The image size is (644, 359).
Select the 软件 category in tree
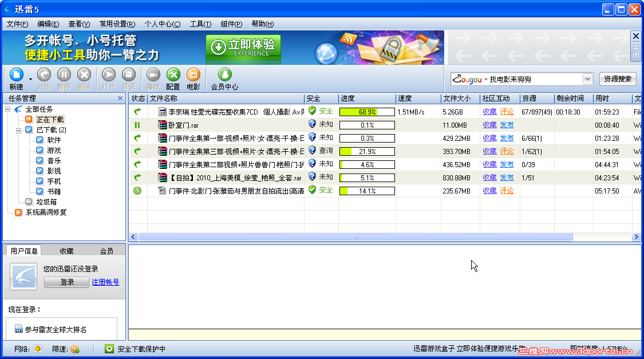pyautogui.click(x=54, y=140)
